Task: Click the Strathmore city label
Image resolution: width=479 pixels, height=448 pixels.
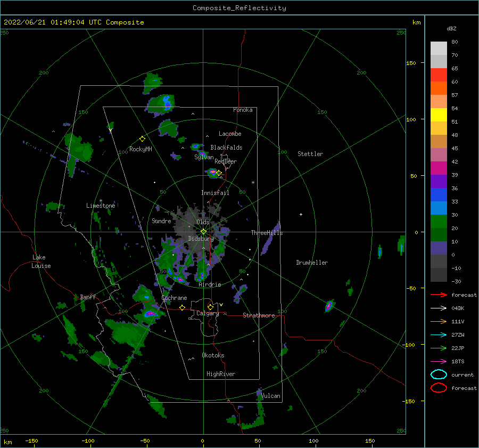Action: point(259,315)
